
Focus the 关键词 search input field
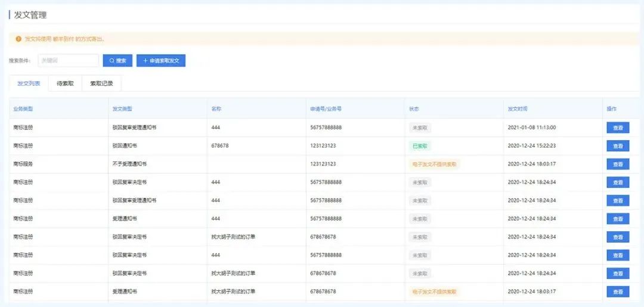click(x=68, y=61)
